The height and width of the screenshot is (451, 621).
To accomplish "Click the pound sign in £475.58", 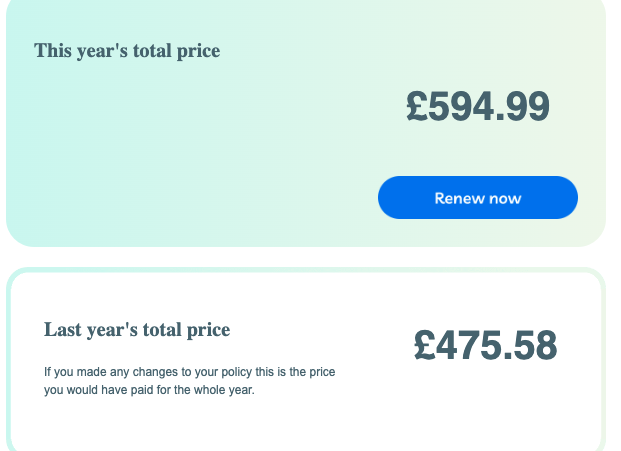I will click(425, 346).
